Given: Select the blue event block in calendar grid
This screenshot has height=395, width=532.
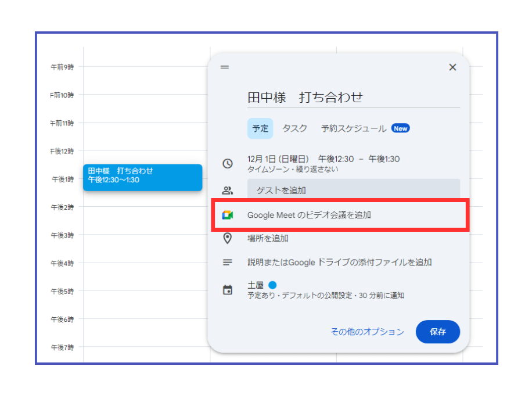Looking at the screenshot, I should point(142,177).
